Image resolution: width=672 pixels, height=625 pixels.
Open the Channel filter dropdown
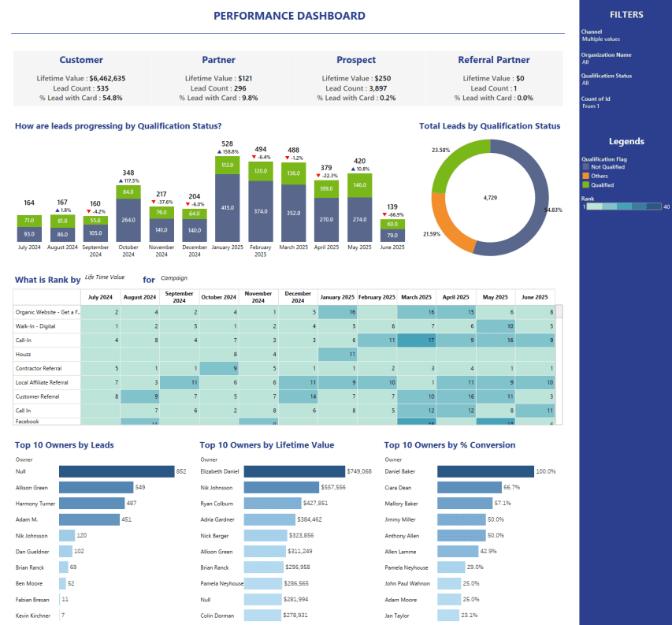[x=600, y=39]
